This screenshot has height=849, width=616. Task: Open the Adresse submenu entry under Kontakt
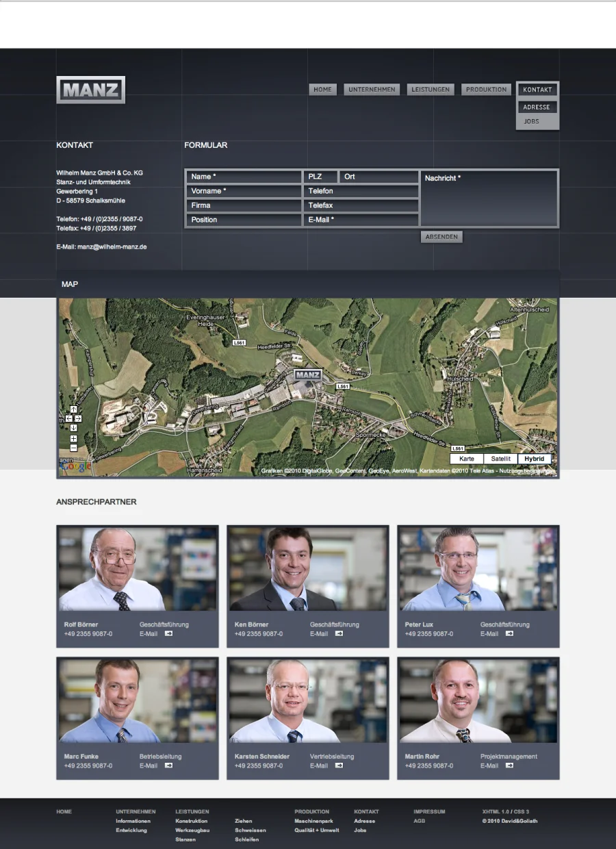pyautogui.click(x=537, y=107)
